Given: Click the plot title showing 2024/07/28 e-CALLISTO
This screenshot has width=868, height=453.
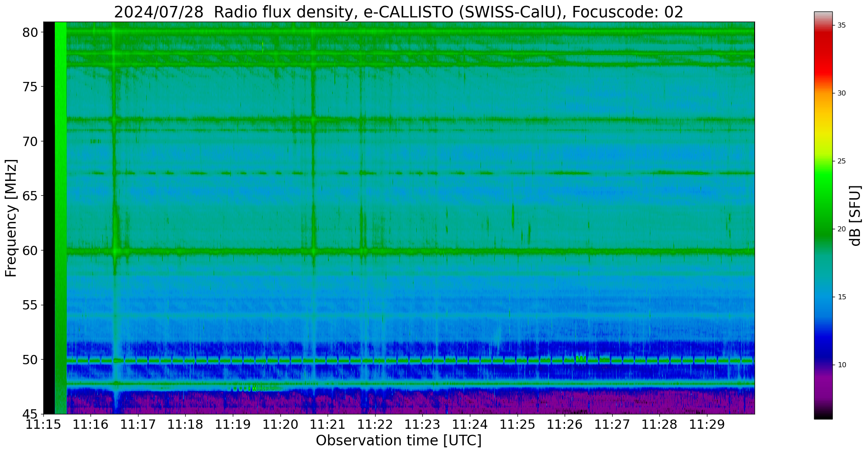Looking at the screenshot, I should 399,12.
